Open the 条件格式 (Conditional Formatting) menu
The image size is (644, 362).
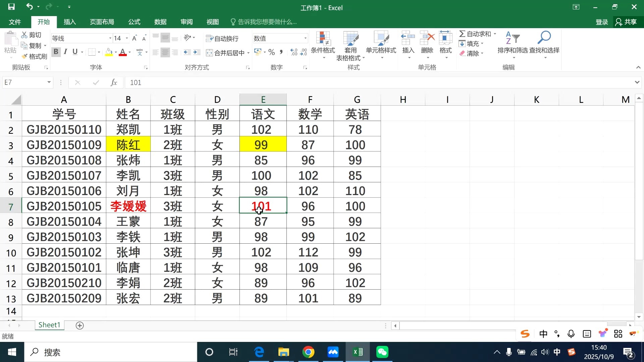pyautogui.click(x=323, y=45)
